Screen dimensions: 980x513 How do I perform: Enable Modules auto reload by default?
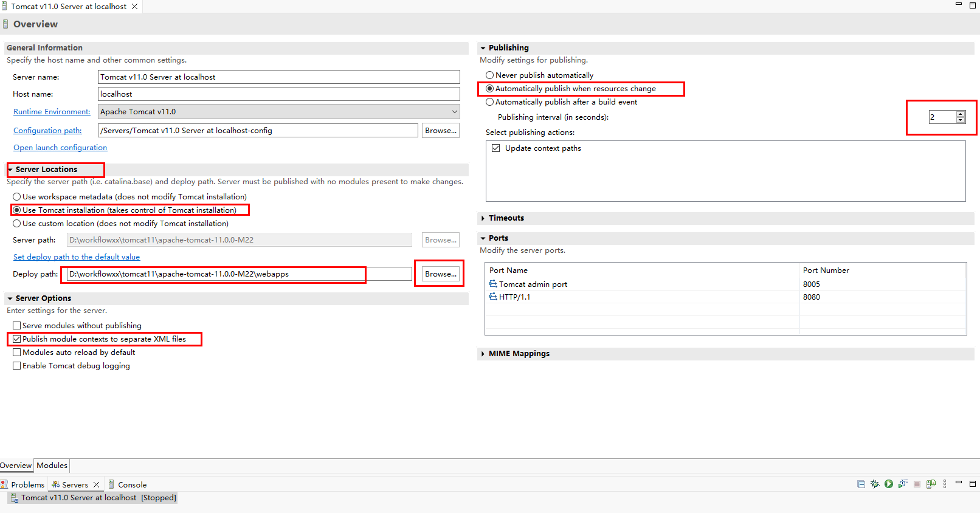[x=17, y=353]
